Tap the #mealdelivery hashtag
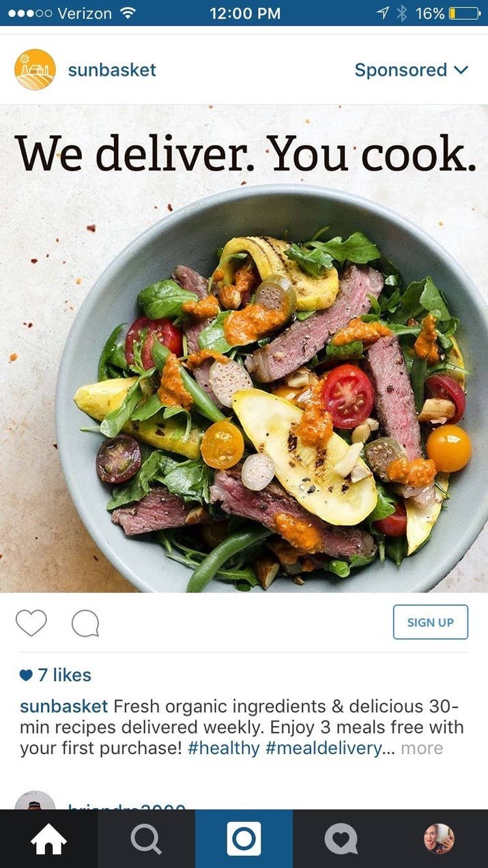This screenshot has width=488, height=868. (x=324, y=748)
